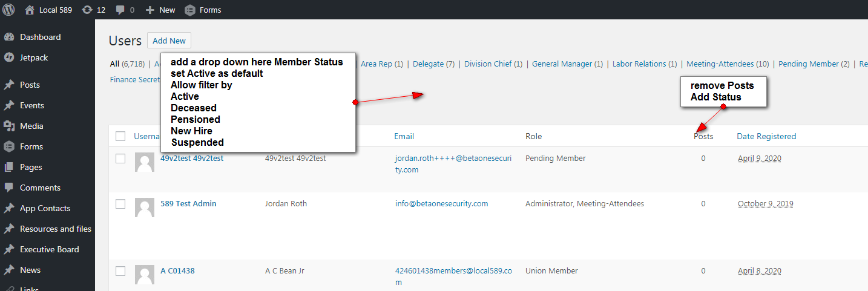Viewport: 868px width, 291px height.
Task: Sort users by Date Registered column
Action: pos(766,136)
